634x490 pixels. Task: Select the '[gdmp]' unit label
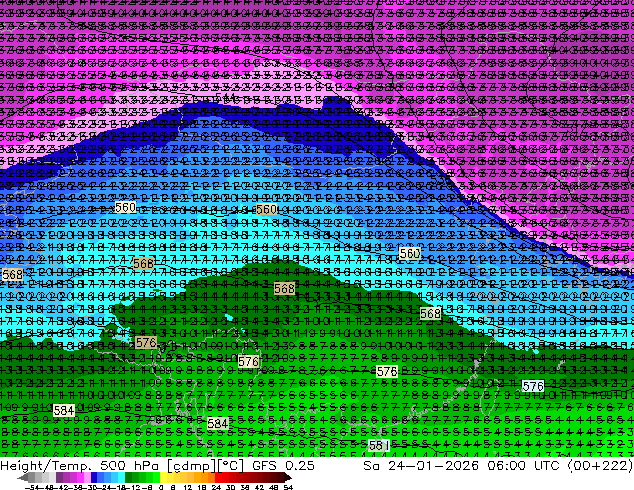click(192, 466)
